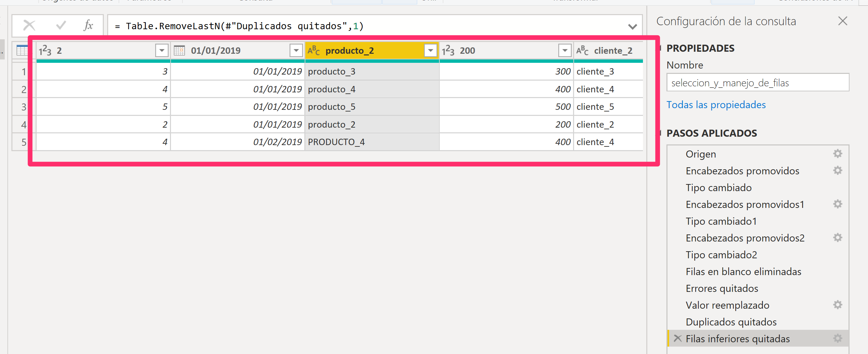This screenshot has height=354, width=868.
Task: Open filter dropdown for producto_2 column
Action: point(430,50)
